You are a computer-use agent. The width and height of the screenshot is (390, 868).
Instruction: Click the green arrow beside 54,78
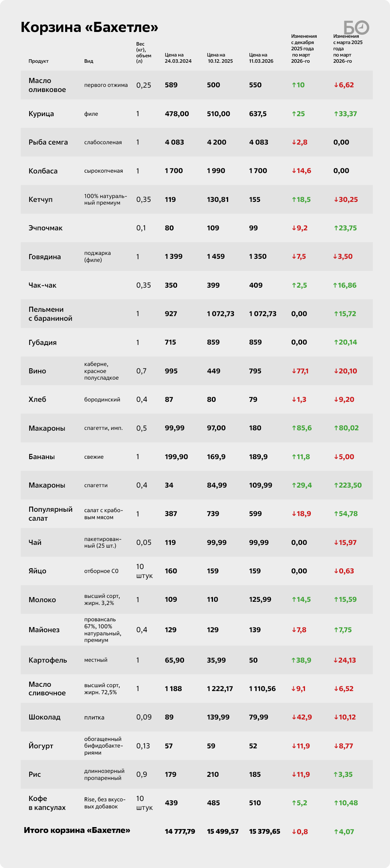pyautogui.click(x=336, y=514)
